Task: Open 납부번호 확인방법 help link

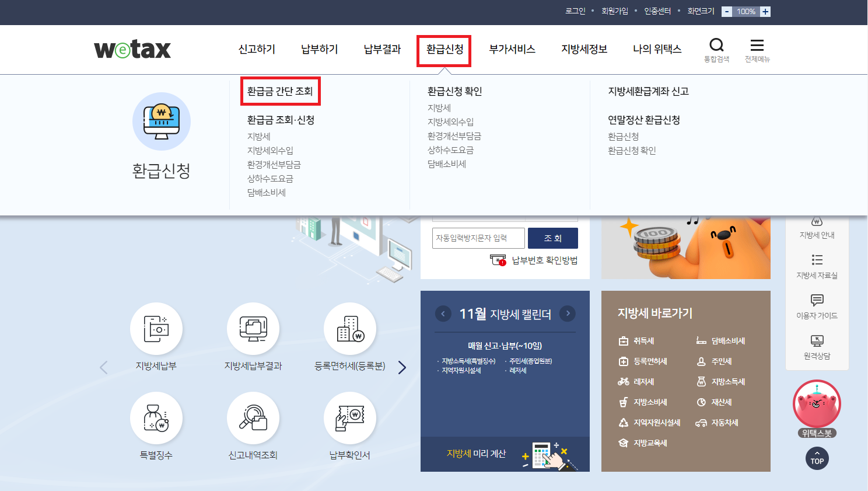Action: [534, 260]
